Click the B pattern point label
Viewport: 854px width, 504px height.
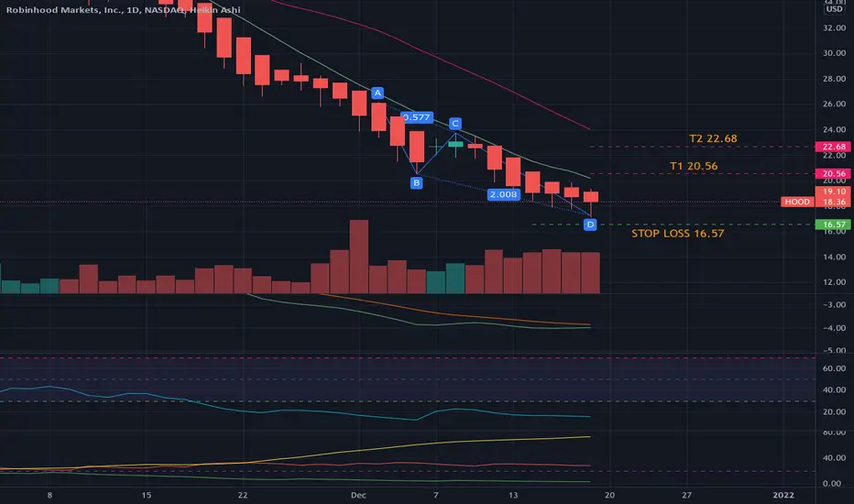(x=417, y=183)
